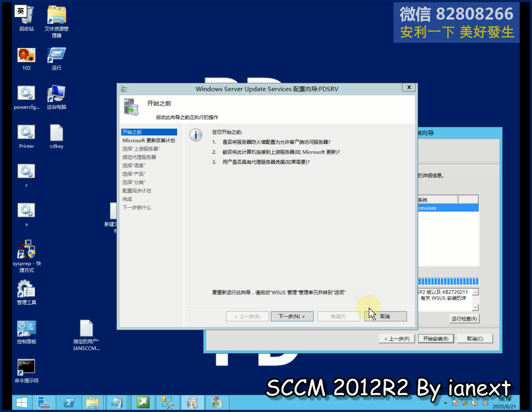Select the highlighted cm.com row in background list
Image resolution: width=532 pixels, height=412 pixels.
pyautogui.click(x=448, y=208)
